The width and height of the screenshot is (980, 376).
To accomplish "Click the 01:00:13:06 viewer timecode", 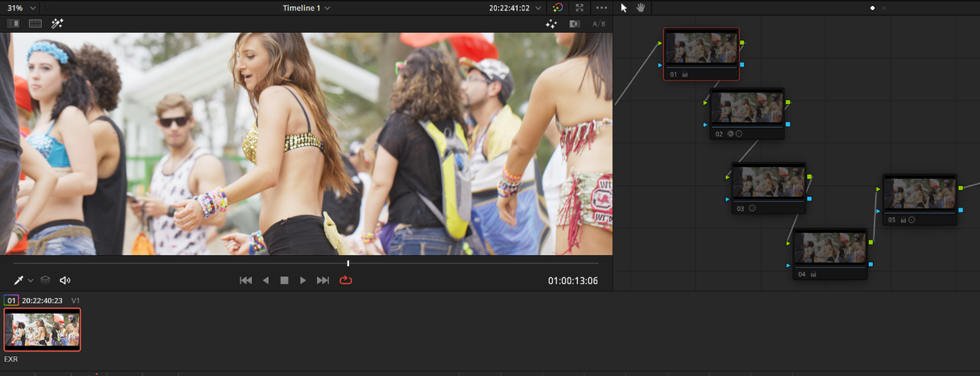I will pyautogui.click(x=573, y=281).
